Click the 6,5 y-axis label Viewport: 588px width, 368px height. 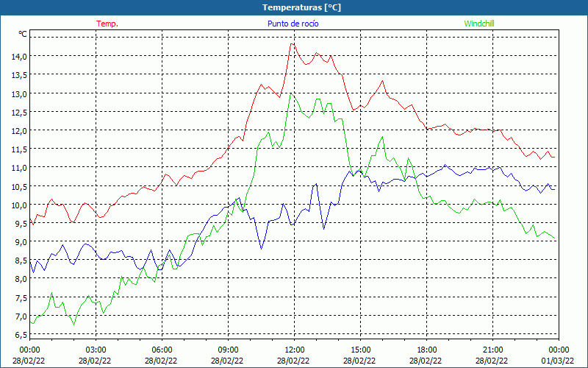coord(21,335)
